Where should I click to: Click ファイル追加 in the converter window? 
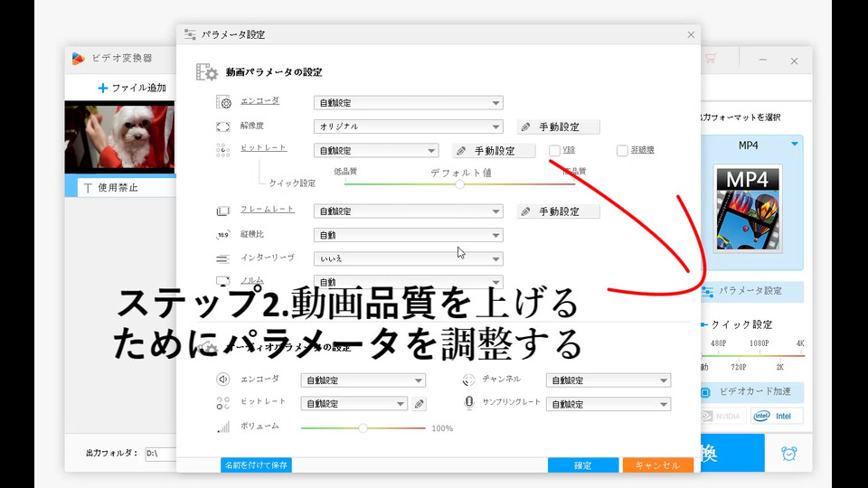pyautogui.click(x=132, y=88)
